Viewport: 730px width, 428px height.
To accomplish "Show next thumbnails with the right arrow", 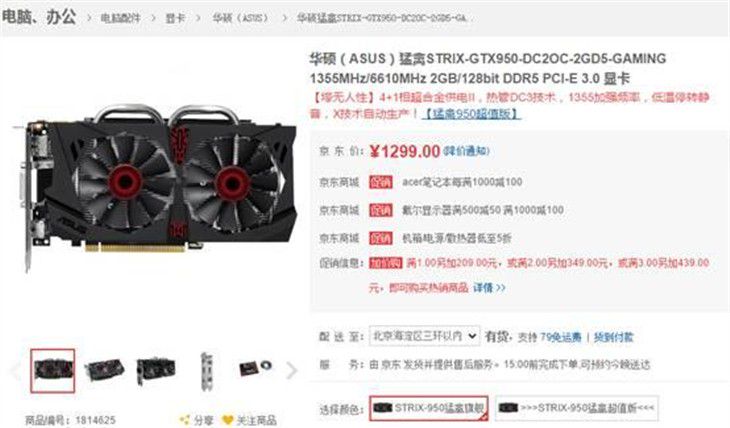I will tap(292, 370).
